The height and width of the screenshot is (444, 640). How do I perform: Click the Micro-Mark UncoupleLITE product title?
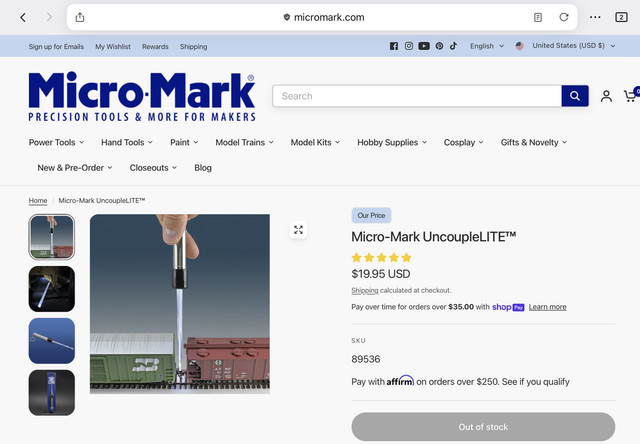(433, 237)
